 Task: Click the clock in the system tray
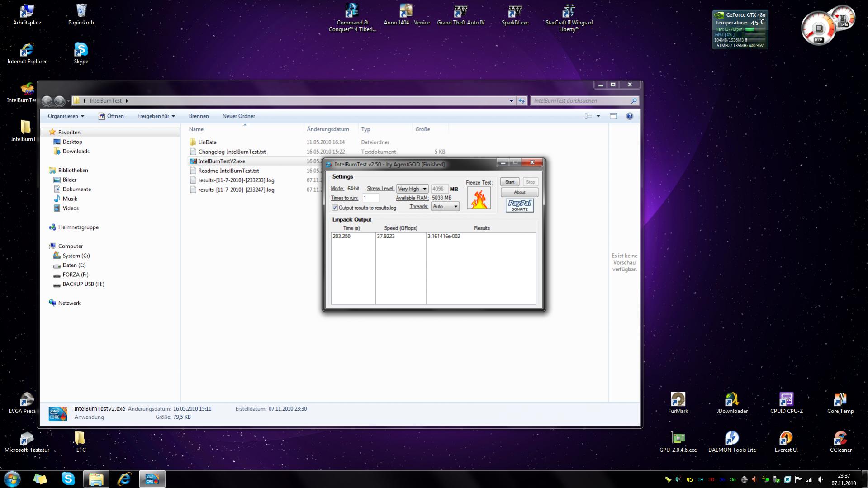tap(844, 479)
